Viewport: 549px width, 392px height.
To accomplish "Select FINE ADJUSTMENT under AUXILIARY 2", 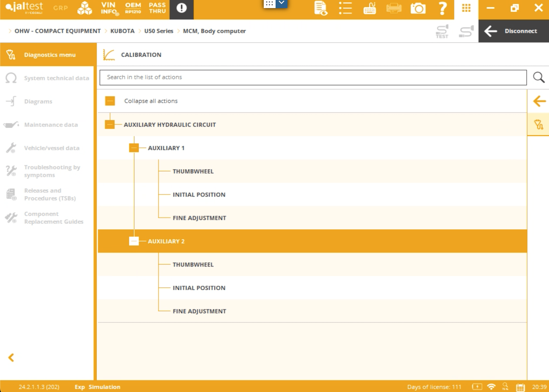I will 199,311.
